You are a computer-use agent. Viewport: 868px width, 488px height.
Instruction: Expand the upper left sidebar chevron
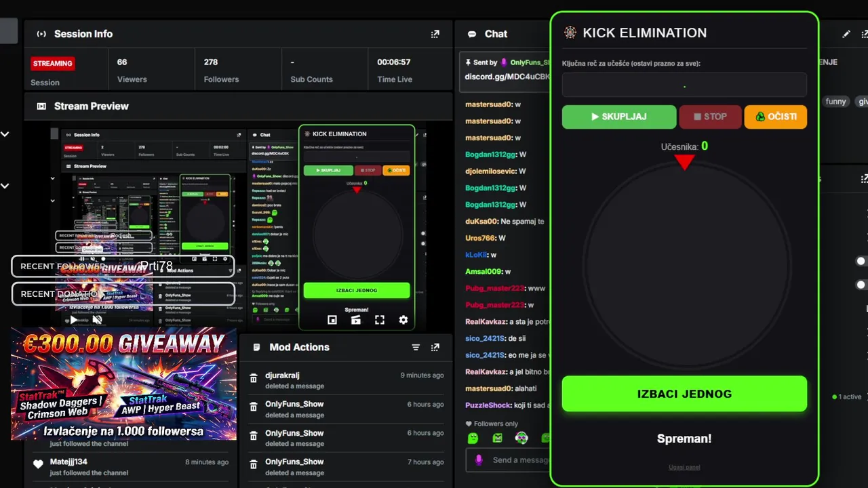5,134
